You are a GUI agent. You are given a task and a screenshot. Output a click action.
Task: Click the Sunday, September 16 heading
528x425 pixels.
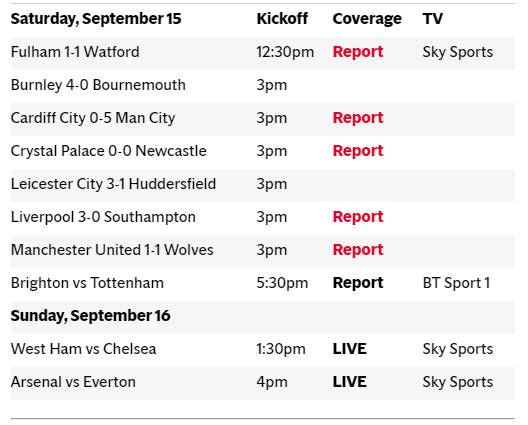pyautogui.click(x=91, y=316)
